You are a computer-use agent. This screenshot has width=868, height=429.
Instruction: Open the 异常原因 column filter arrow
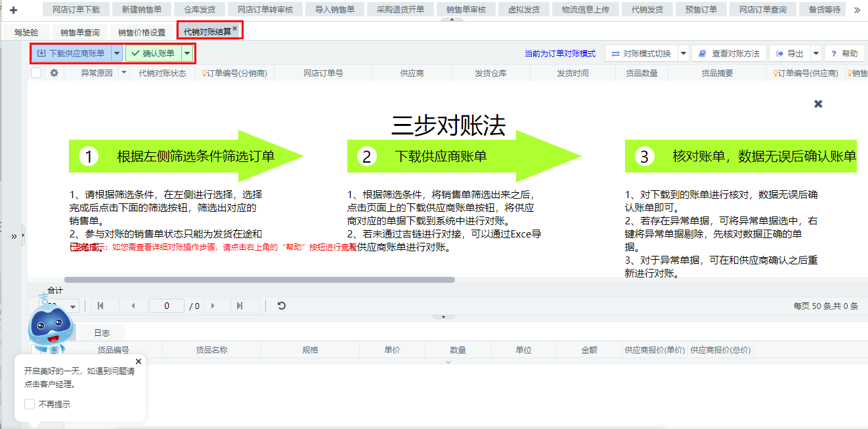(123, 73)
